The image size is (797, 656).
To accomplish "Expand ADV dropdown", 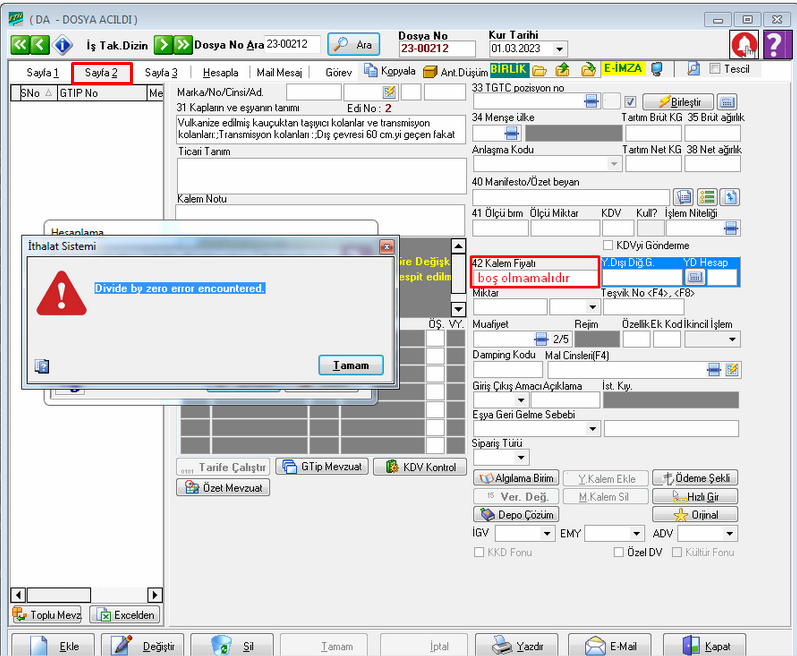I will tap(730, 534).
